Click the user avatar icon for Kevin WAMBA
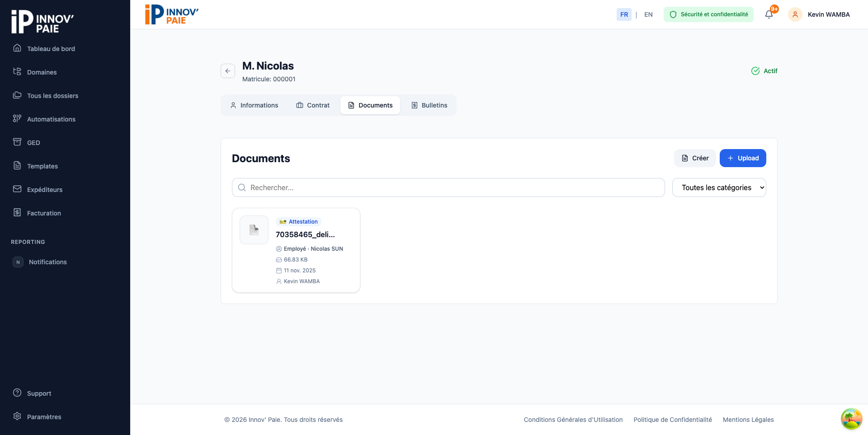The height and width of the screenshot is (435, 868). [x=795, y=14]
